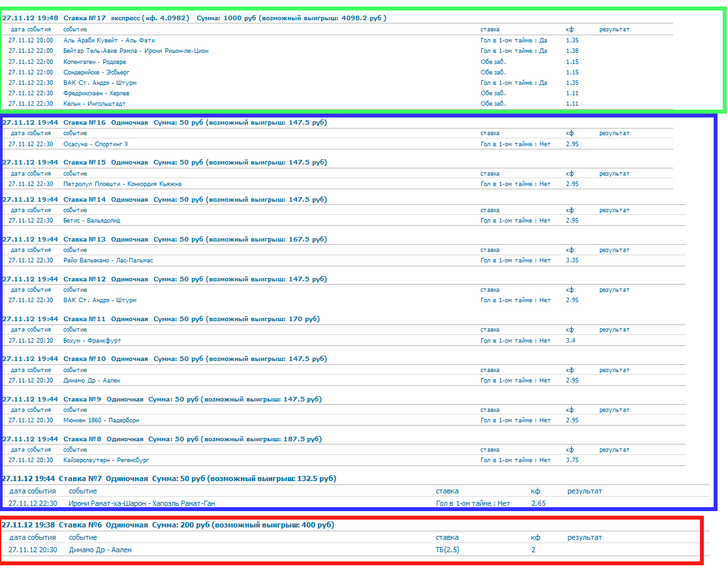
Task: Click the Мюнхен 1860 - Падерборн event
Action: click(x=101, y=420)
